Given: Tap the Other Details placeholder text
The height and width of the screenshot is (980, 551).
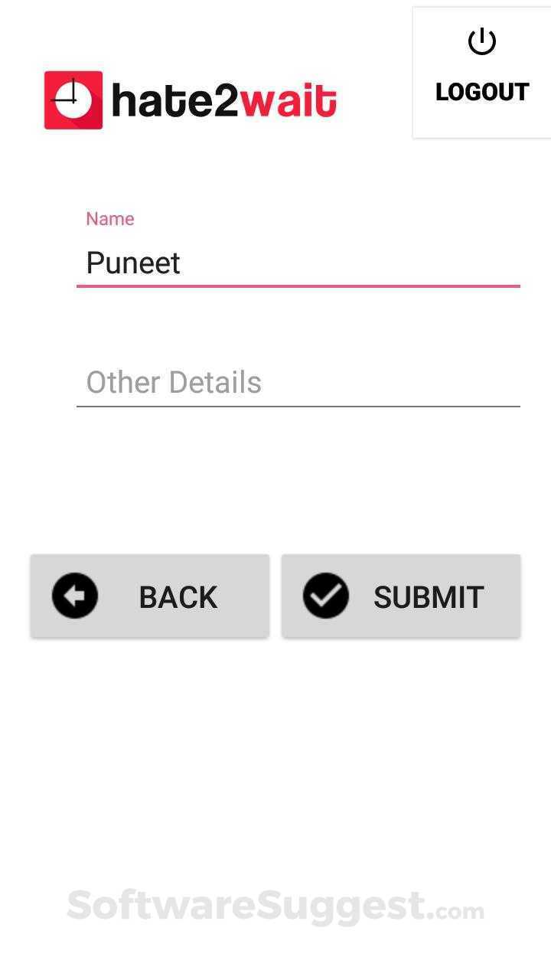Looking at the screenshot, I should coord(174,382).
